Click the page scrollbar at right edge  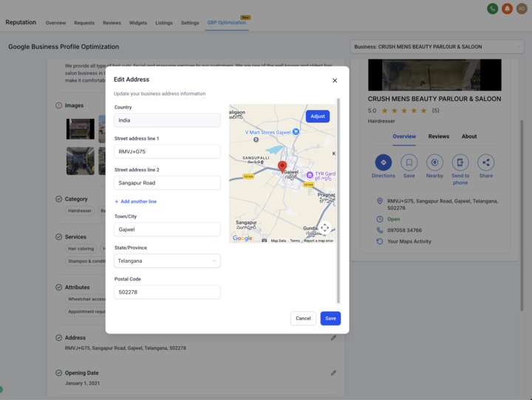(x=522, y=215)
